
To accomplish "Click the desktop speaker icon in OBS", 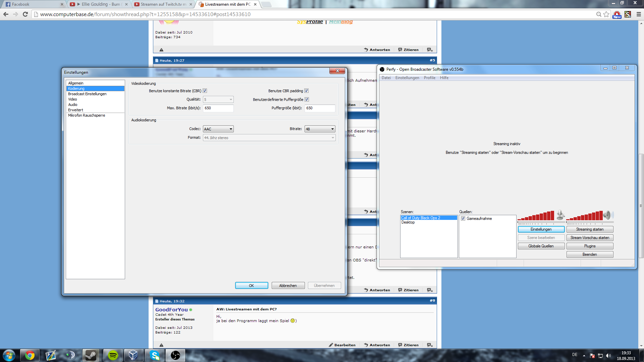I will click(x=608, y=215).
